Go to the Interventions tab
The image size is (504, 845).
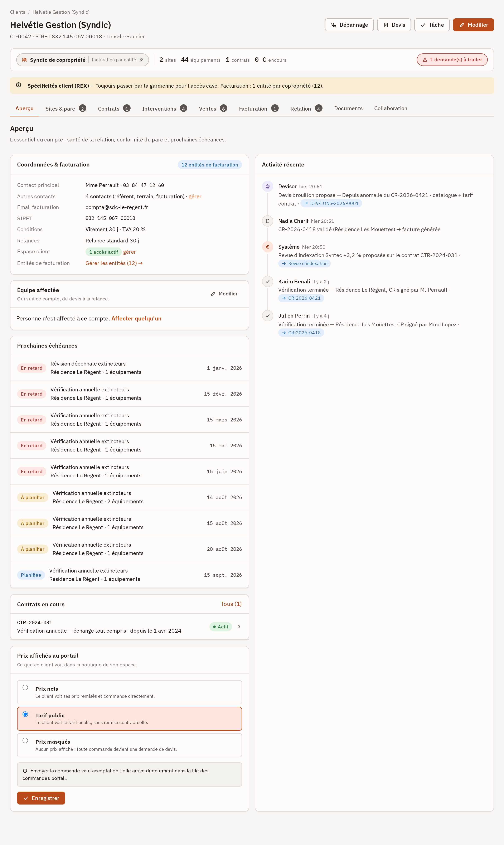pyautogui.click(x=164, y=108)
